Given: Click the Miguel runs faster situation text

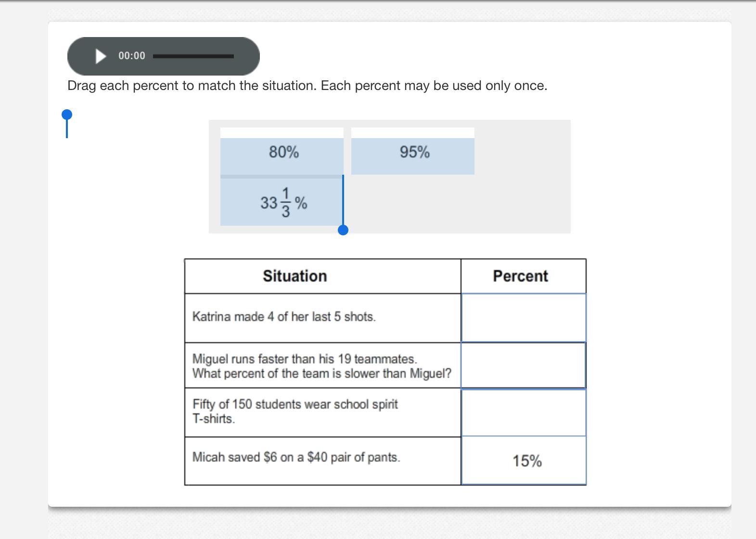Looking at the screenshot, I should click(x=321, y=366).
